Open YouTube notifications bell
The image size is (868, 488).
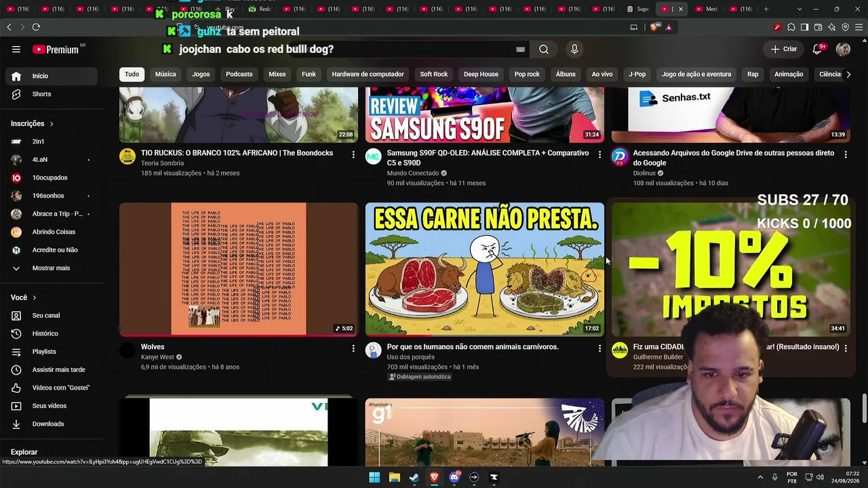817,49
